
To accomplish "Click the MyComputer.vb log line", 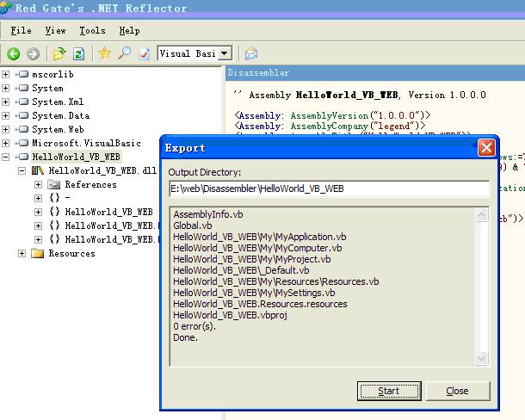I will coord(258,248).
